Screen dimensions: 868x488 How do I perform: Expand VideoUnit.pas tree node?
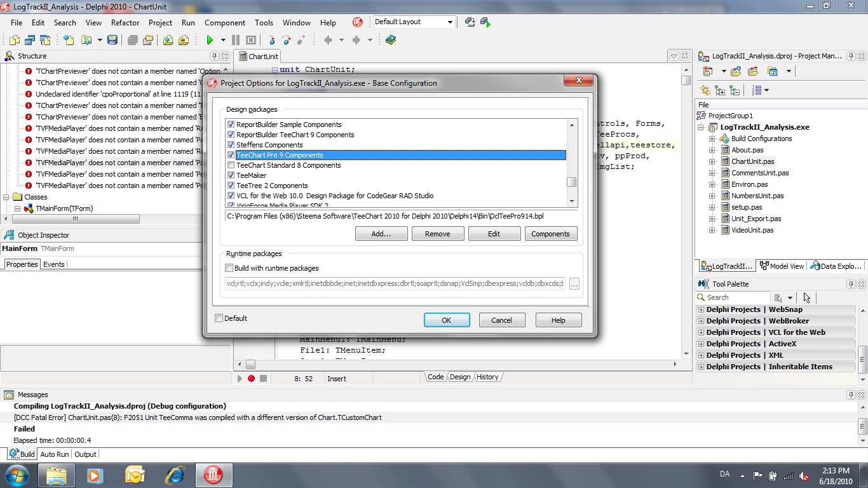712,230
